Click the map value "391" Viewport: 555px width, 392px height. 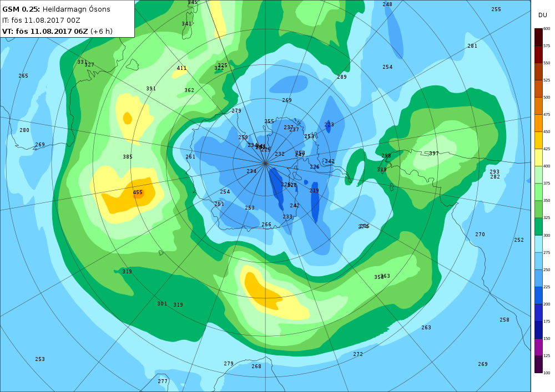point(151,89)
